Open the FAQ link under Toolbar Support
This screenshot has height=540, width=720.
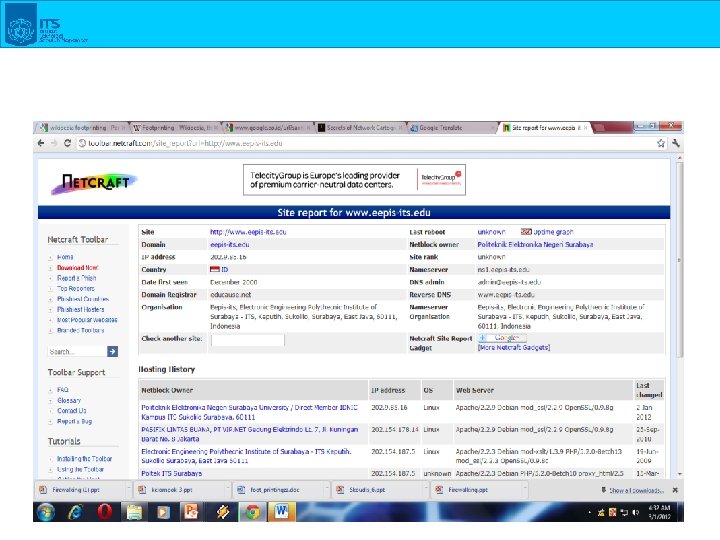click(x=62, y=390)
